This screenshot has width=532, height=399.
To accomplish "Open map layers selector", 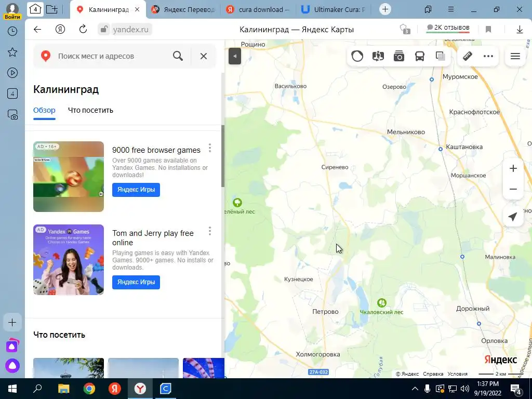I will [x=441, y=56].
